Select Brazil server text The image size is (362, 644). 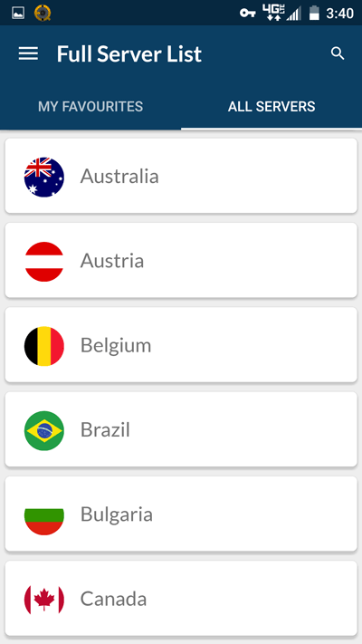105,430
